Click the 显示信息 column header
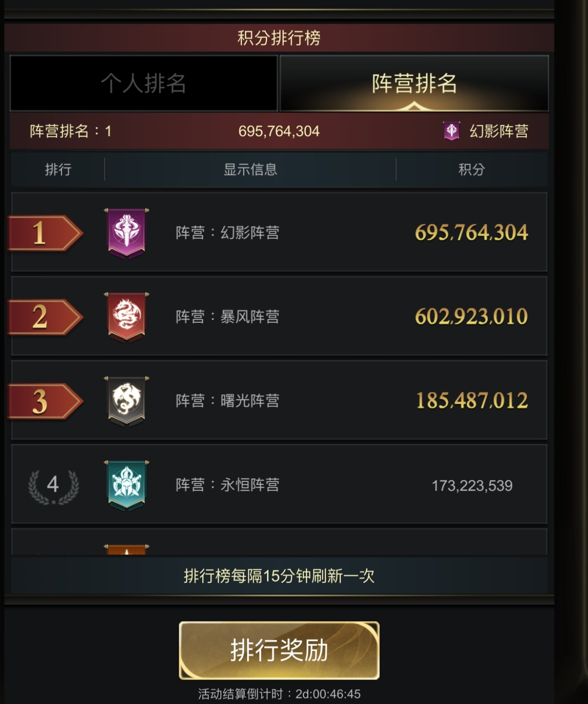 250,170
